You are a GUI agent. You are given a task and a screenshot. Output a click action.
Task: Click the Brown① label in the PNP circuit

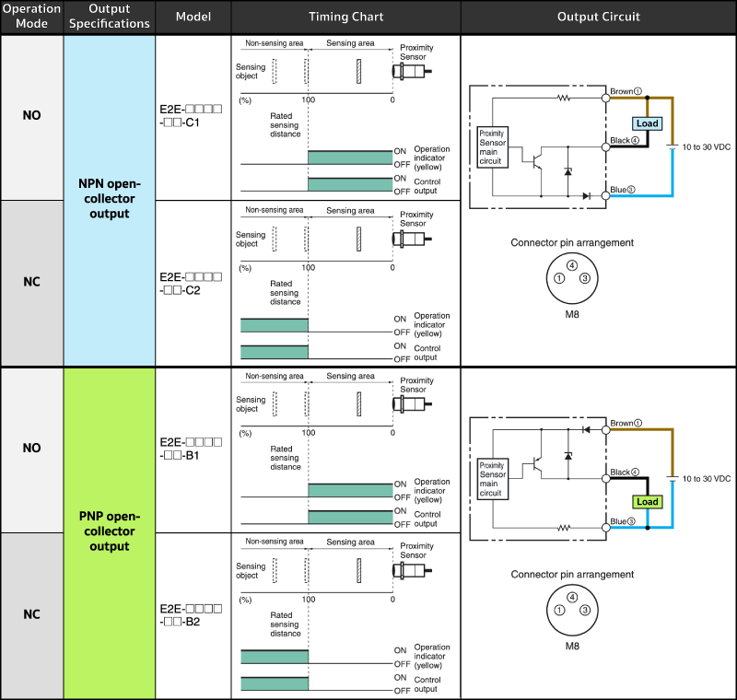(x=626, y=423)
